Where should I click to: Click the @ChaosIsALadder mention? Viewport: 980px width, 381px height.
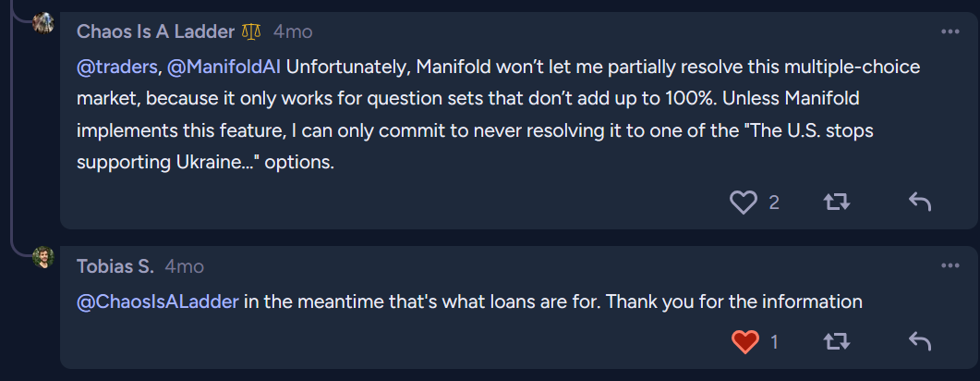coord(159,301)
